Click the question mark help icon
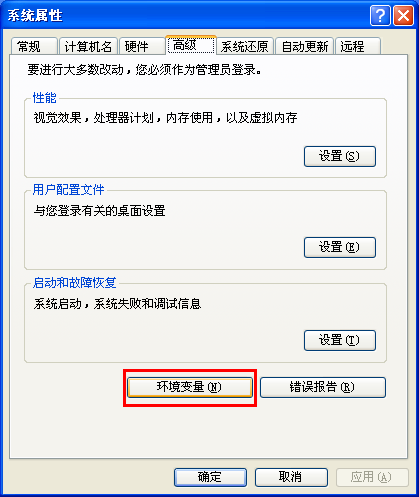The height and width of the screenshot is (497, 419). 380,15
